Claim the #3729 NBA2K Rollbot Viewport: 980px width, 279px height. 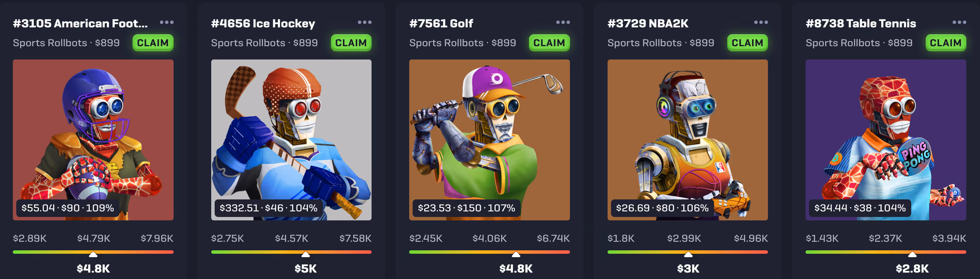tap(747, 43)
